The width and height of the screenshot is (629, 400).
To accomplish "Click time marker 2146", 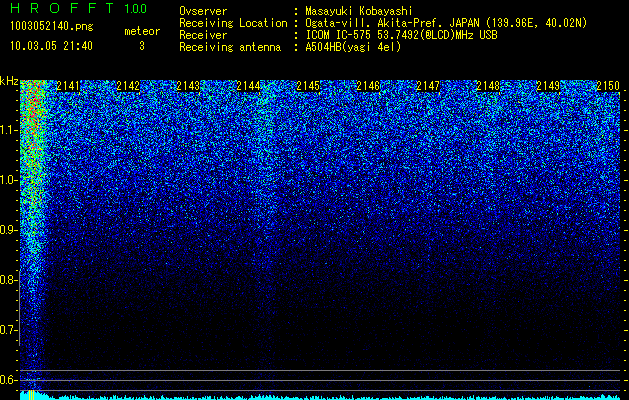I will [x=368, y=86].
